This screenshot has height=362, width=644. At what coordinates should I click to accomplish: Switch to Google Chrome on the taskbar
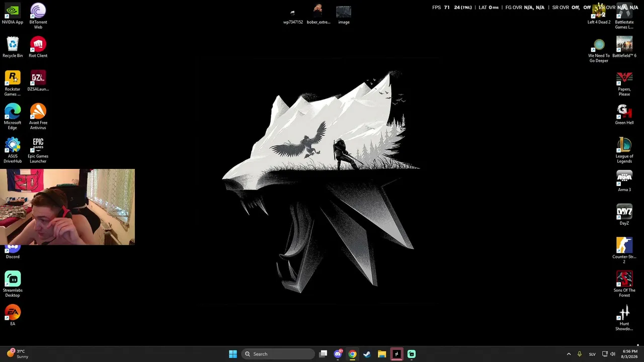(352, 354)
